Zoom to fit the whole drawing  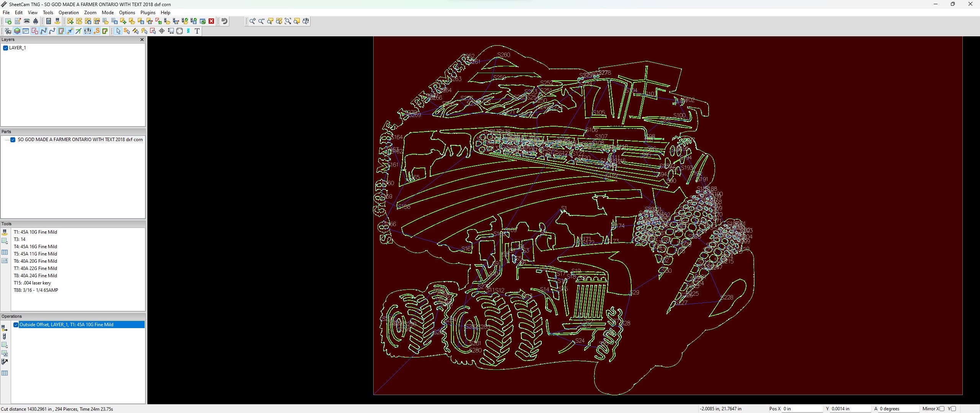click(x=288, y=21)
